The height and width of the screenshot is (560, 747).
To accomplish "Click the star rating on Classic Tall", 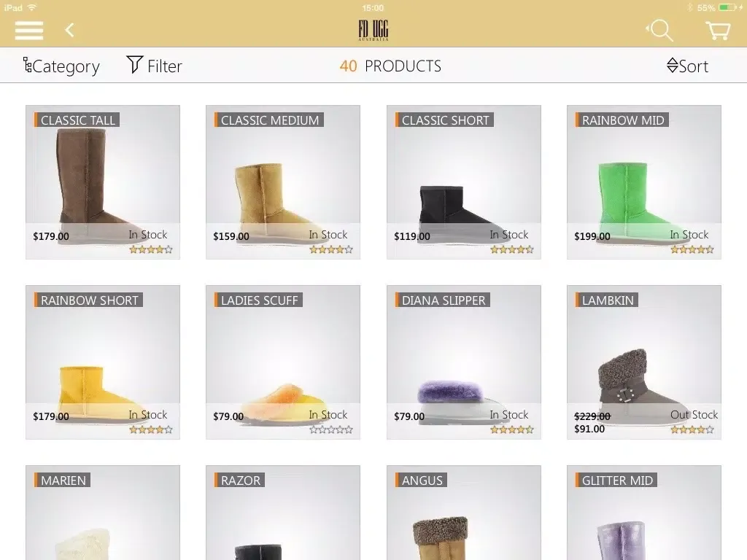I will (x=150, y=249).
